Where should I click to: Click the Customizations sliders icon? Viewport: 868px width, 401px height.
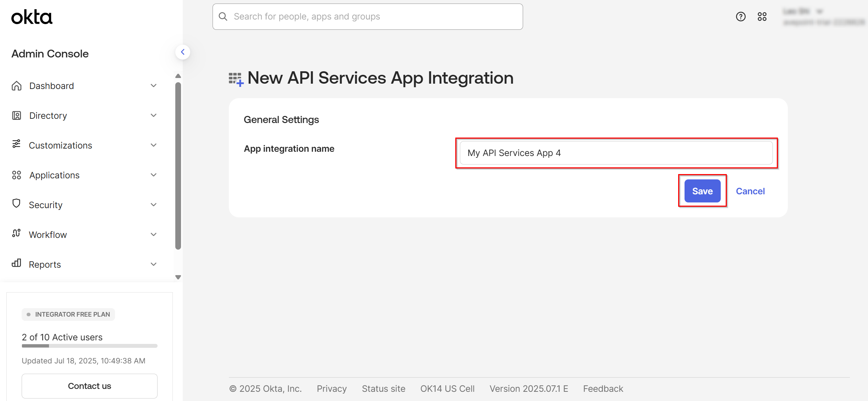16,145
